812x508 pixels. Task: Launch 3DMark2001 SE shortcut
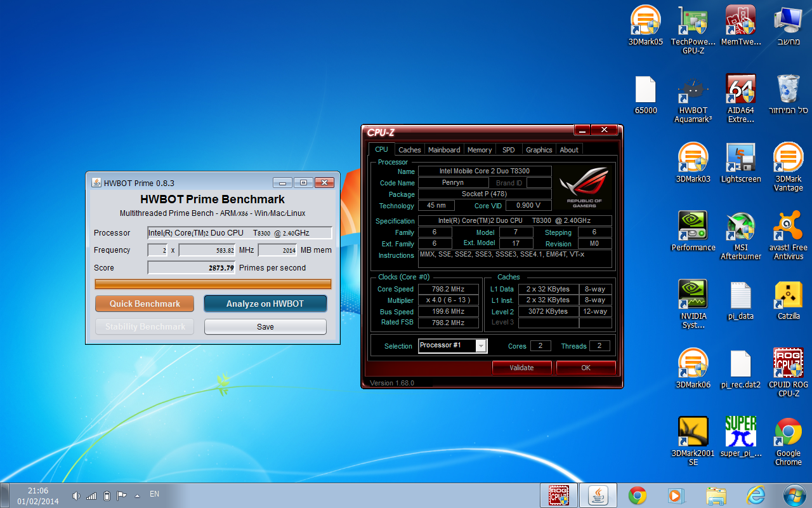tap(693, 441)
